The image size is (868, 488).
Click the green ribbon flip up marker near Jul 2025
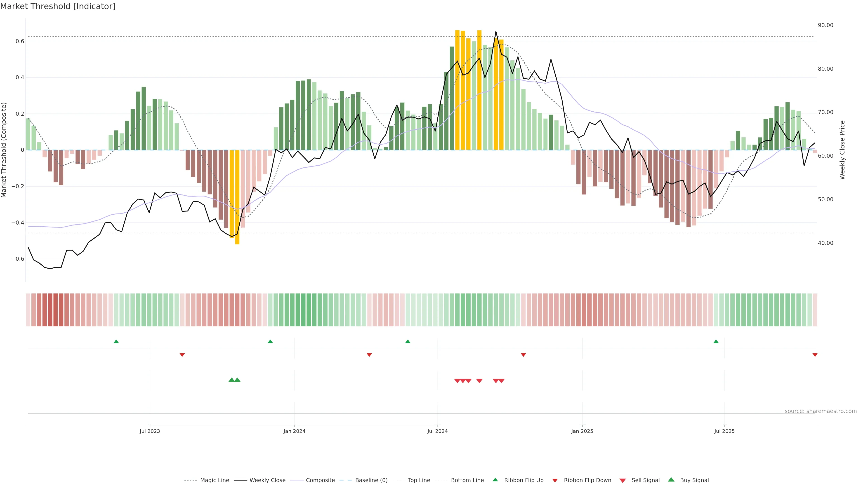tap(716, 342)
